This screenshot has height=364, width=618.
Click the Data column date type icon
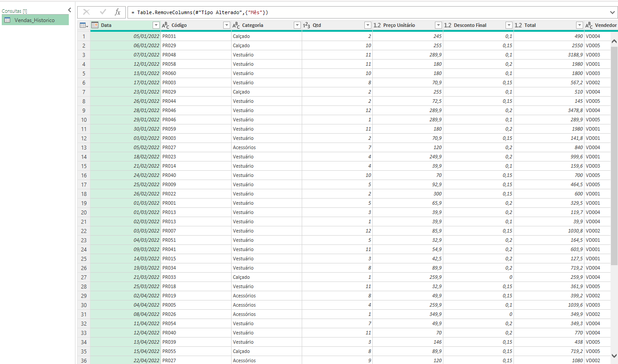tap(95, 25)
